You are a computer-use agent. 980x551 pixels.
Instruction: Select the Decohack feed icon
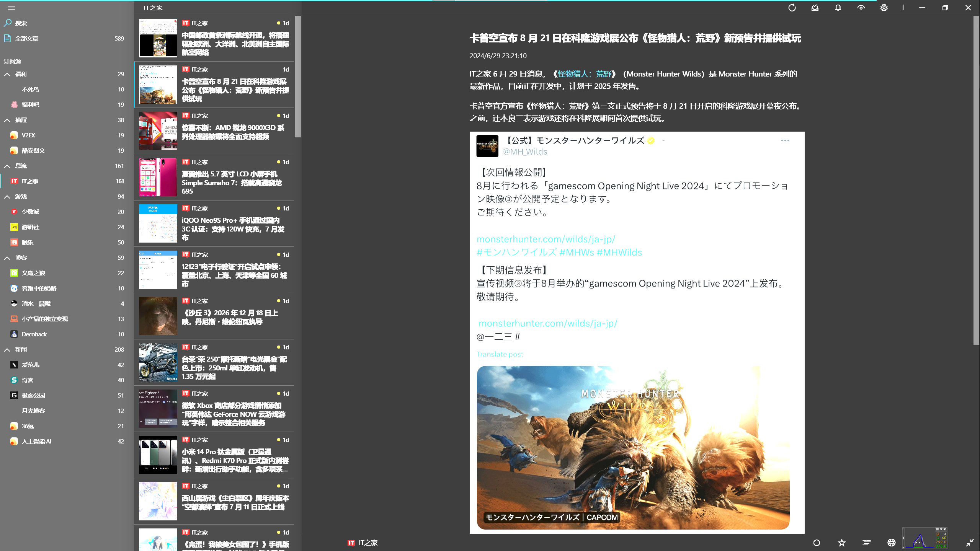[x=14, y=334]
